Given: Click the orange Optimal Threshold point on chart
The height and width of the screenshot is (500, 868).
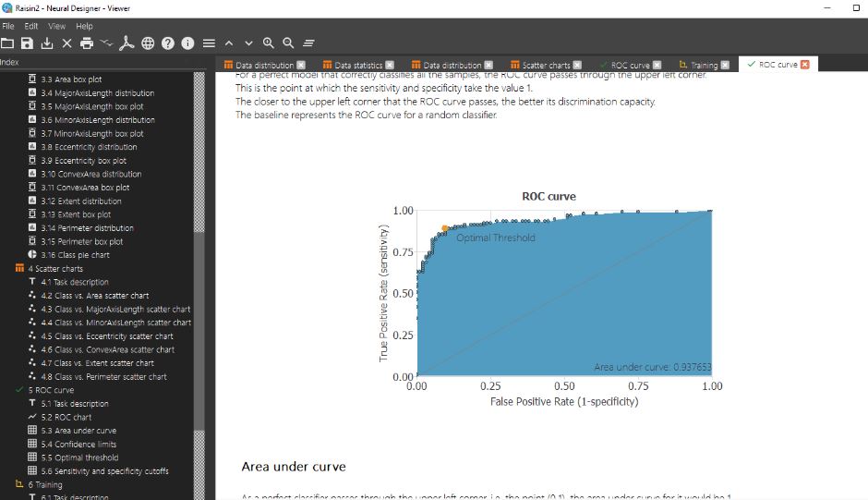Looking at the screenshot, I should pos(444,228).
